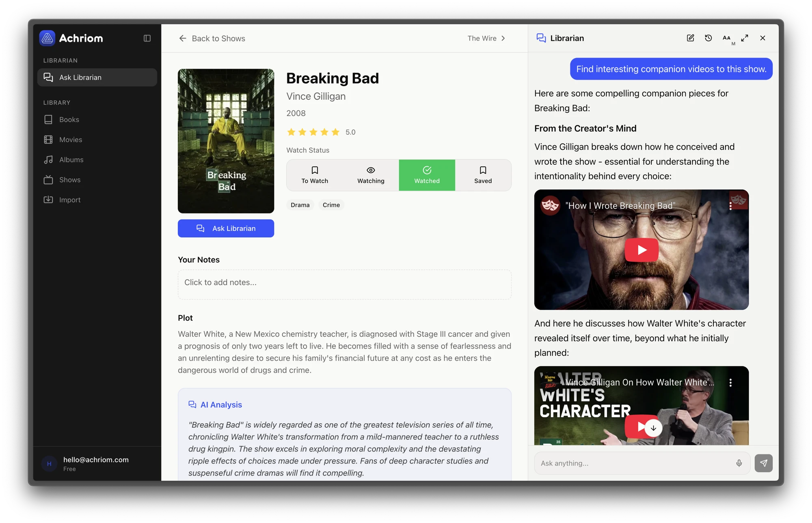This screenshot has width=812, height=523.
Task: Open options menu on first YouTube video
Action: click(730, 206)
